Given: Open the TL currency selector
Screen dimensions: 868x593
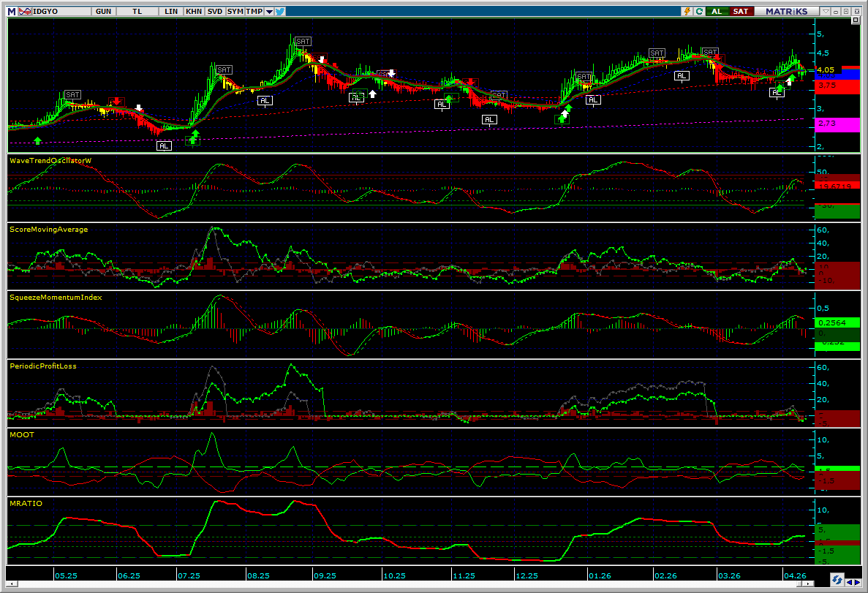Looking at the screenshot, I should (x=137, y=11).
